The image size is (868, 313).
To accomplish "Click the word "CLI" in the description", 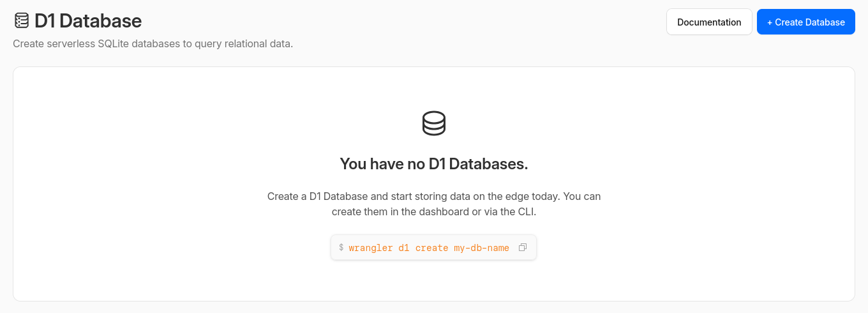I will [525, 212].
